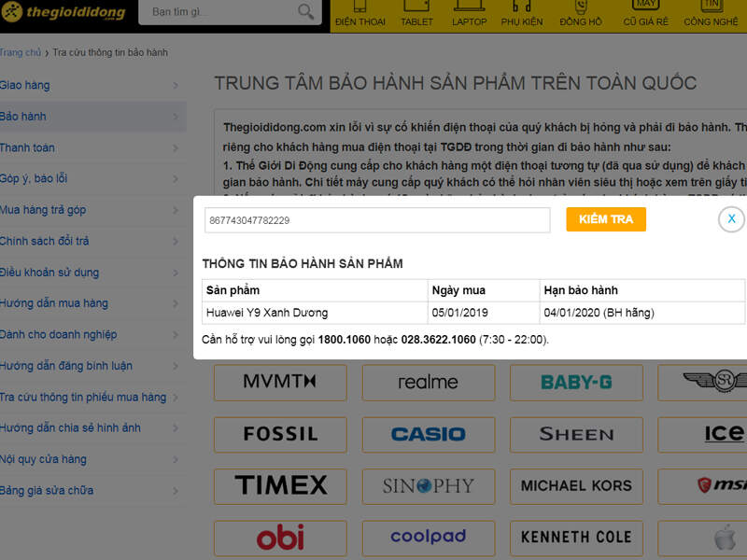Select the TIMEX brand tile

tap(280, 485)
